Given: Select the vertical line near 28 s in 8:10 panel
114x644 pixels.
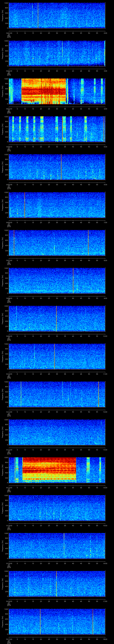Looking at the screenshot, I should click(x=54, y=357).
